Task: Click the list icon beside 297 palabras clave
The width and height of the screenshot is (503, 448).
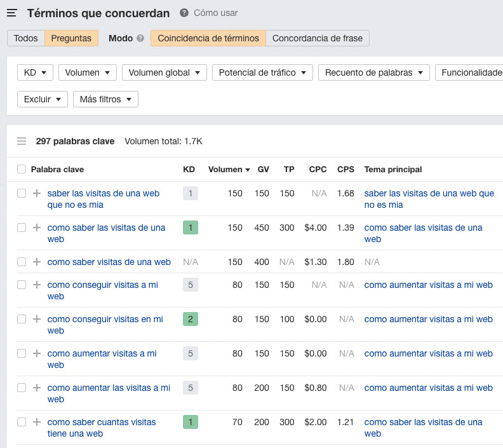Action: pos(22,141)
